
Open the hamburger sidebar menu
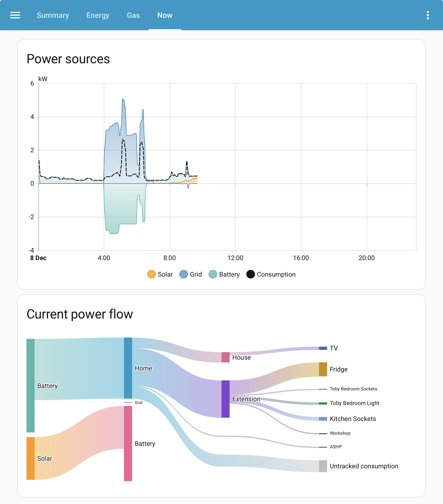15,15
